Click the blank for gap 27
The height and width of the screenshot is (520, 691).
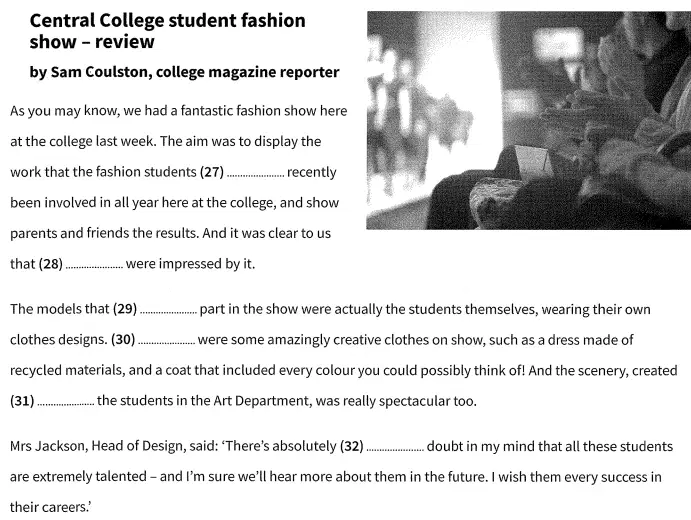click(256, 175)
